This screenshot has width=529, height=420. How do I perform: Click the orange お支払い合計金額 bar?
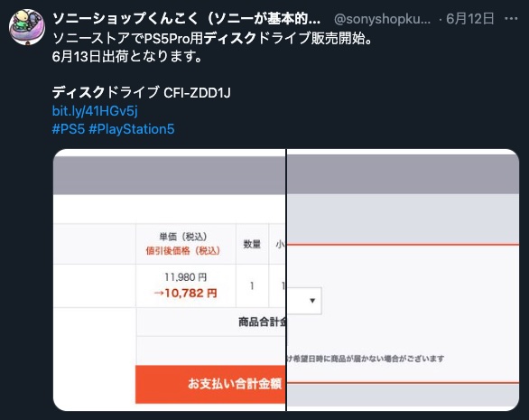click(x=210, y=384)
